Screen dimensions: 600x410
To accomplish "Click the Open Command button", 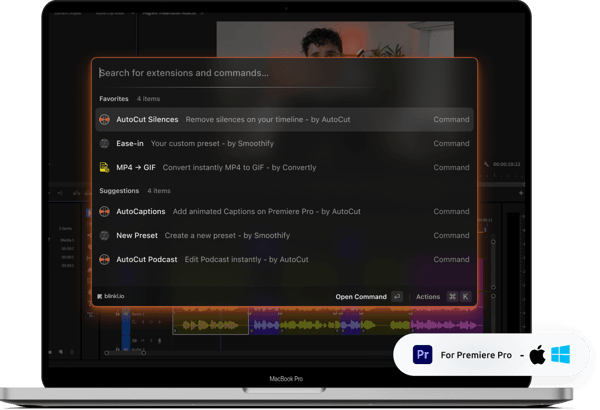I will point(360,297).
